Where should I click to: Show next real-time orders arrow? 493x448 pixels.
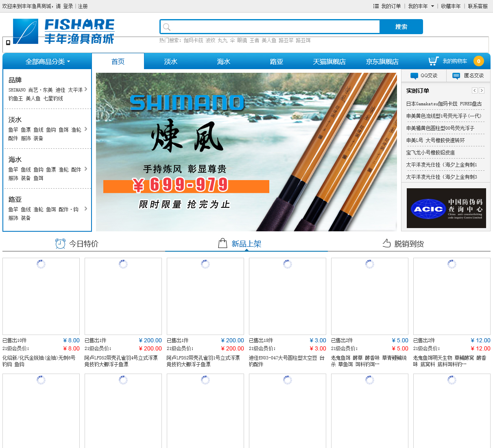(482, 90)
